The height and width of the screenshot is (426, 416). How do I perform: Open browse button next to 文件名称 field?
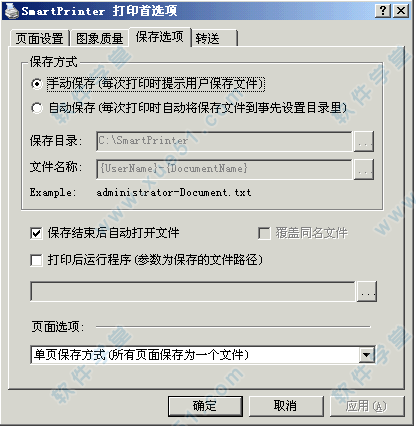(x=363, y=169)
